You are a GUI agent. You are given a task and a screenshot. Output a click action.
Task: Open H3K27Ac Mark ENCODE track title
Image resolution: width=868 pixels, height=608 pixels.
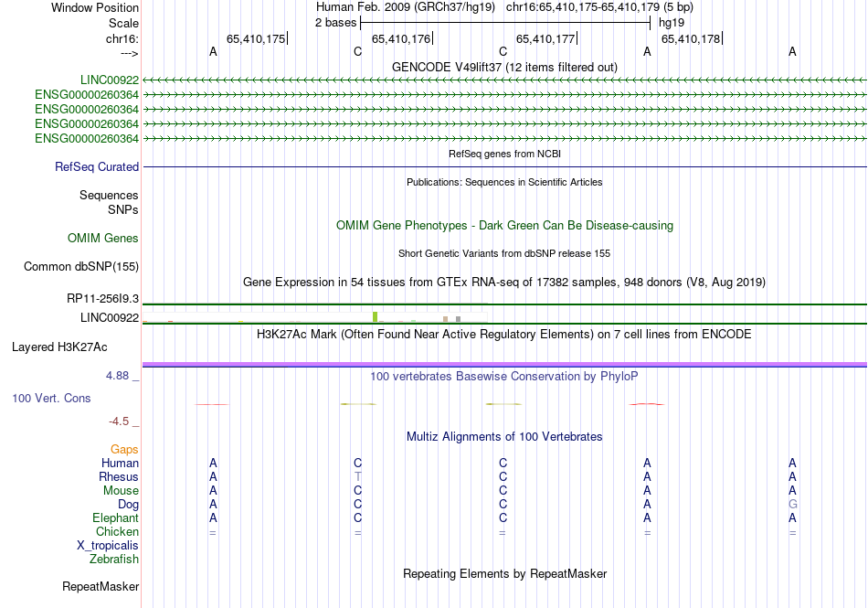pyautogui.click(x=504, y=335)
